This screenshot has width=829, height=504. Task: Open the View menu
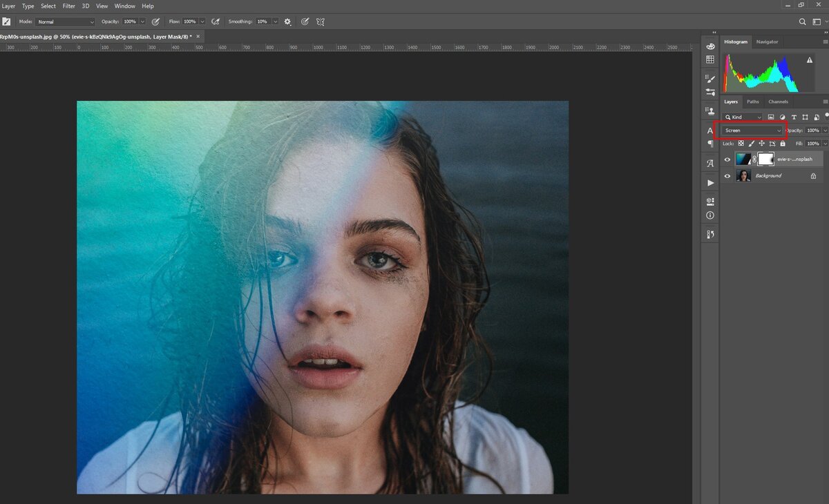102,6
